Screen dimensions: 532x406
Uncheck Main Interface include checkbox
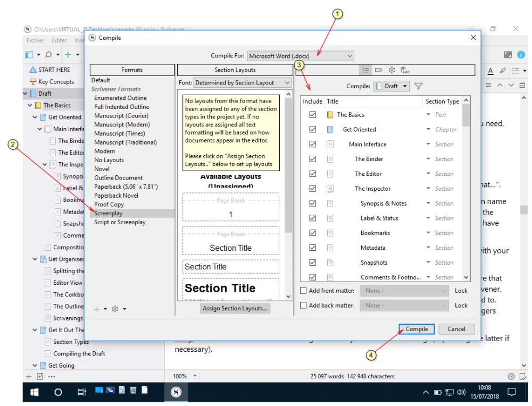click(312, 145)
